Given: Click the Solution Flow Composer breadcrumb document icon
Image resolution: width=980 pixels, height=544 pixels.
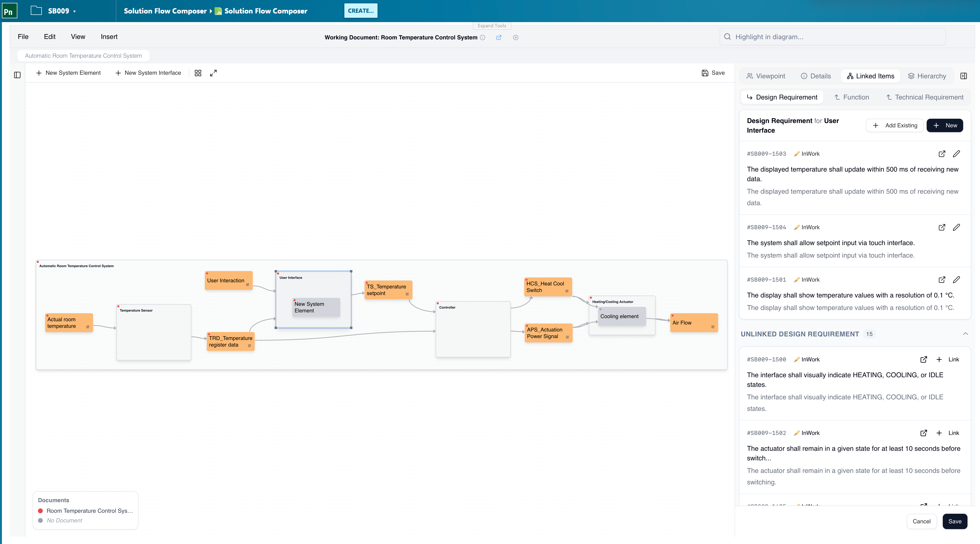Looking at the screenshot, I should [x=218, y=11].
